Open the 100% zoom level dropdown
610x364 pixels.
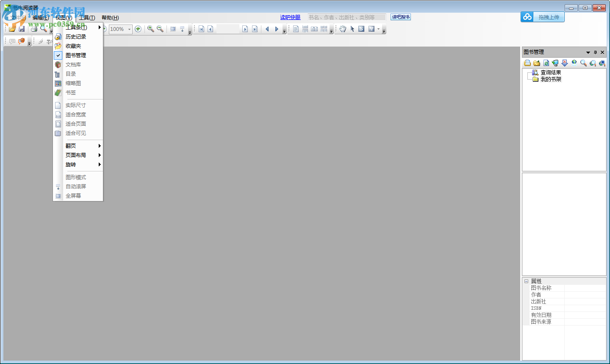(x=130, y=29)
